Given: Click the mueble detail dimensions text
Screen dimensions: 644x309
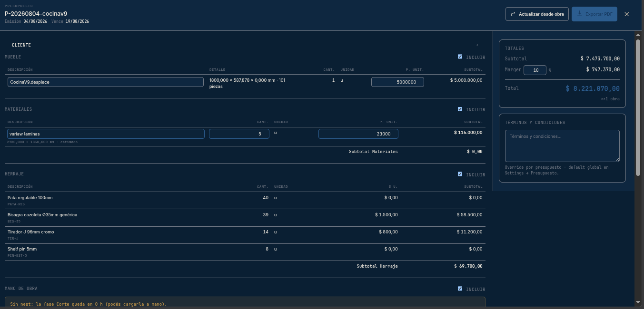Looking at the screenshot, I should 247,83.
